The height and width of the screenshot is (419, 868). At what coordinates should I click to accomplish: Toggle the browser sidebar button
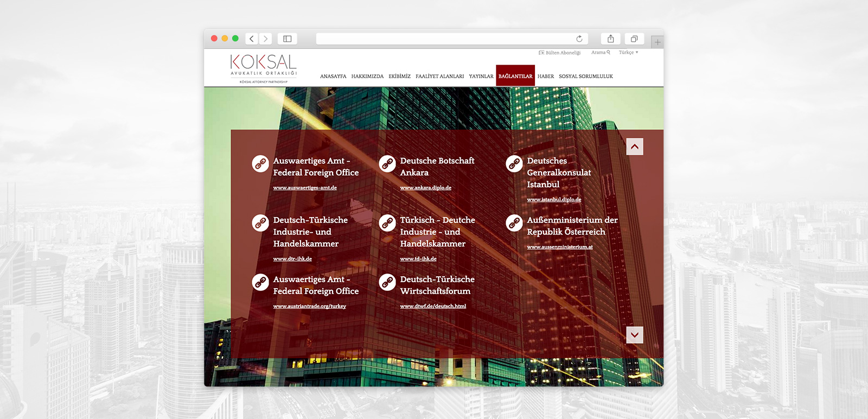tap(288, 39)
